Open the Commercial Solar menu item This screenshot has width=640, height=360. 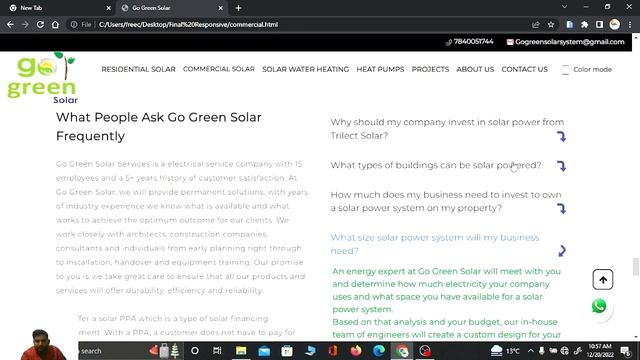[x=219, y=69]
